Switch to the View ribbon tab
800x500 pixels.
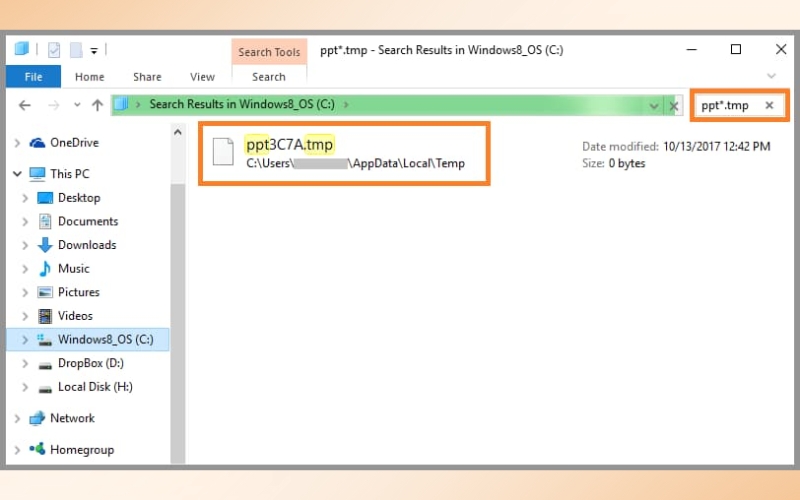coord(202,77)
